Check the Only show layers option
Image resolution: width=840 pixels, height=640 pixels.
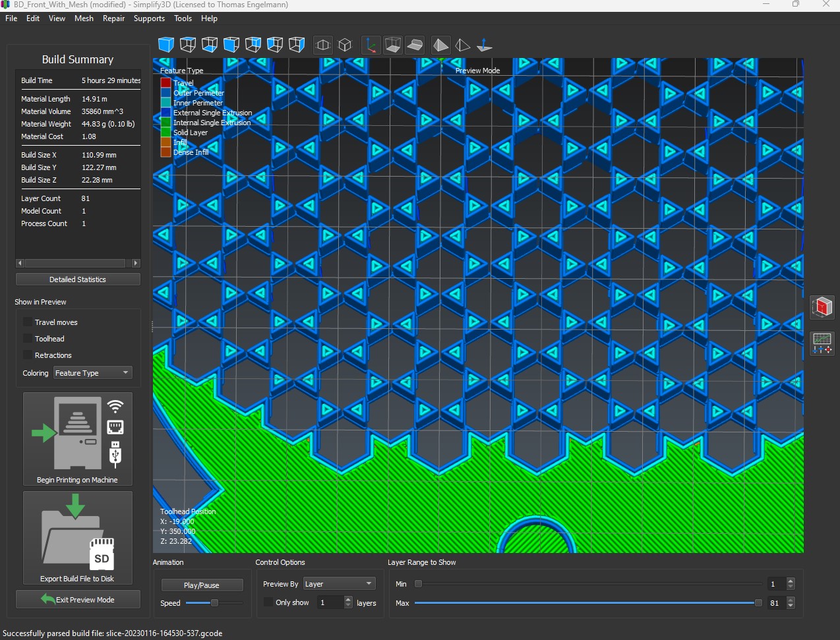(x=268, y=602)
